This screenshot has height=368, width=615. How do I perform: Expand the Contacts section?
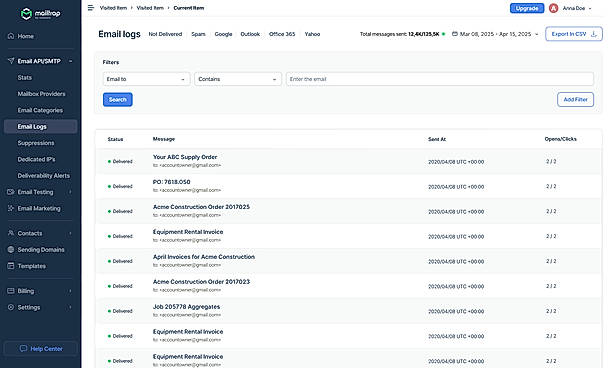(x=71, y=233)
